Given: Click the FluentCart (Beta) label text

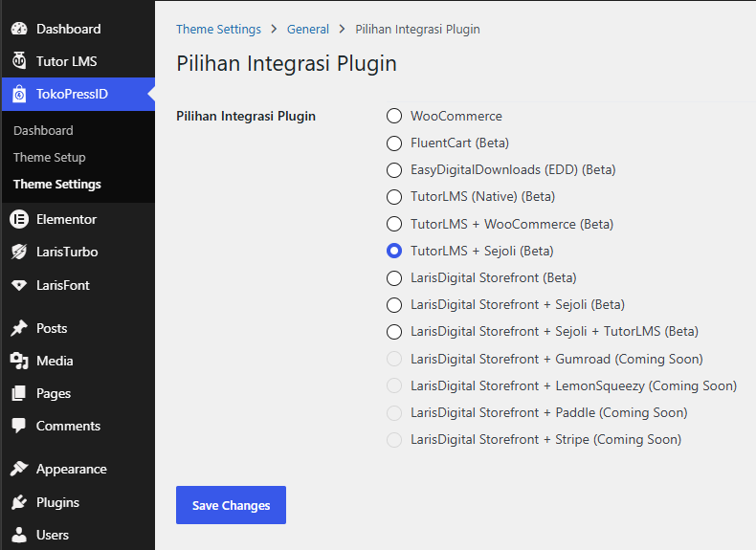Looking at the screenshot, I should click(x=460, y=143).
